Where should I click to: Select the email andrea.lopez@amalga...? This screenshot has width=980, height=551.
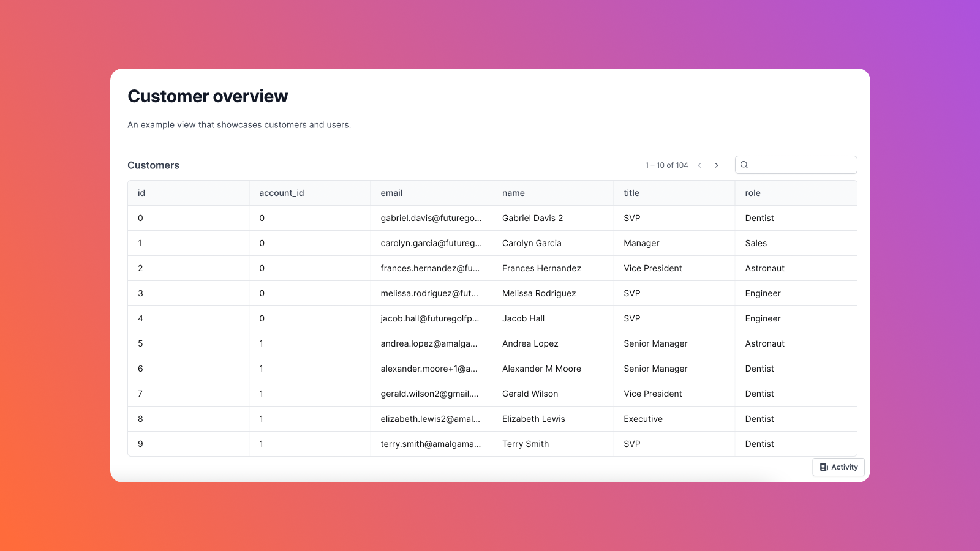tap(429, 343)
